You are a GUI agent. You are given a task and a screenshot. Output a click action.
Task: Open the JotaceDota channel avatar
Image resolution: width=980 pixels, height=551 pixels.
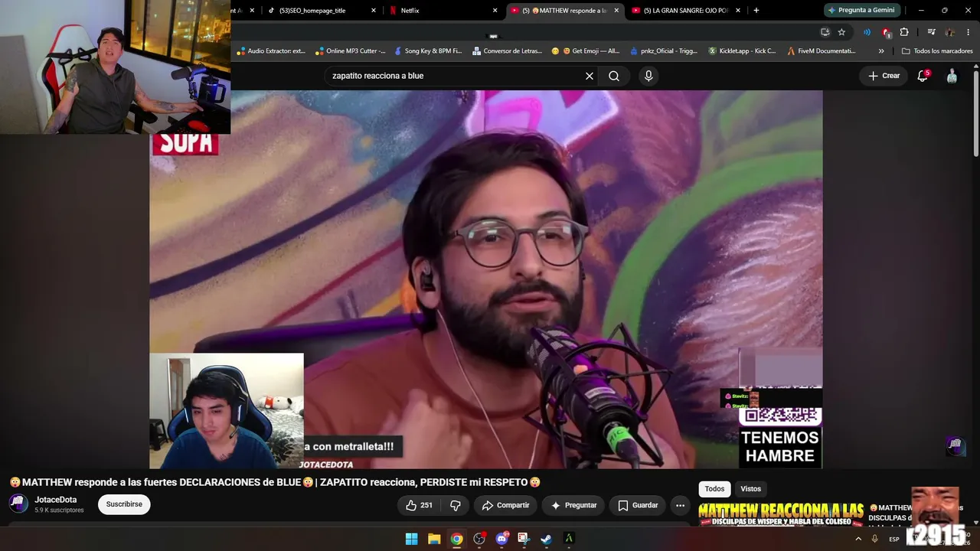coord(18,504)
